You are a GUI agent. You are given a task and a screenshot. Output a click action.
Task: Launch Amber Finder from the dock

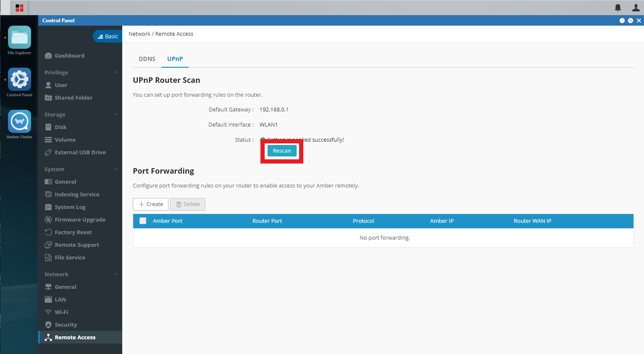[x=19, y=122]
